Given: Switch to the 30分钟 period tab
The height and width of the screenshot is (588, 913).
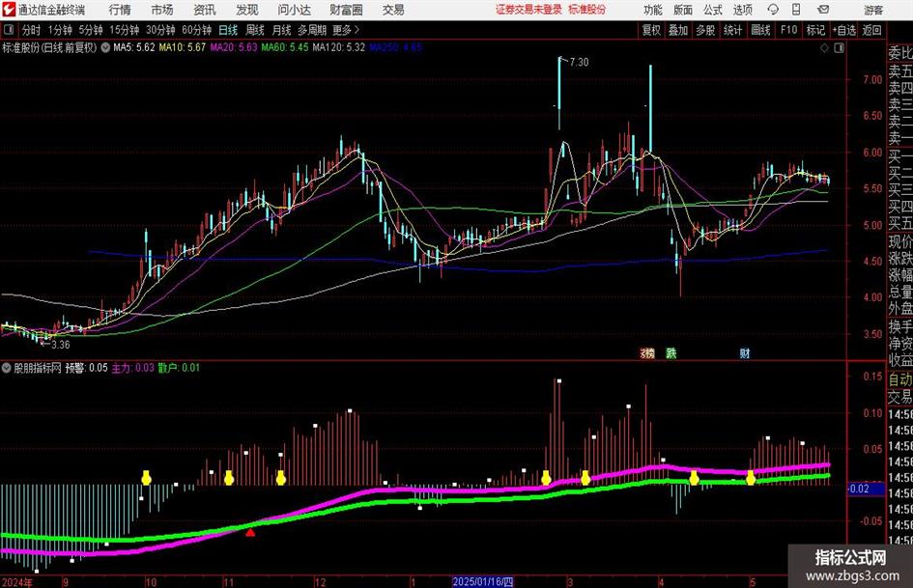Looking at the screenshot, I should click(160, 30).
